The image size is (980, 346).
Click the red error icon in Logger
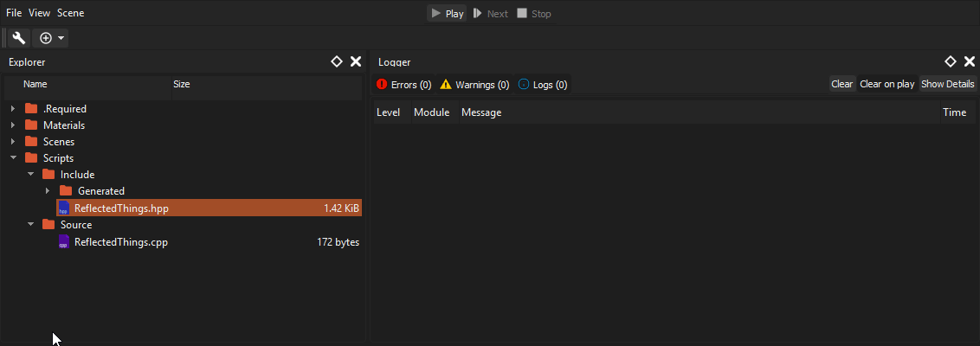pyautogui.click(x=382, y=84)
